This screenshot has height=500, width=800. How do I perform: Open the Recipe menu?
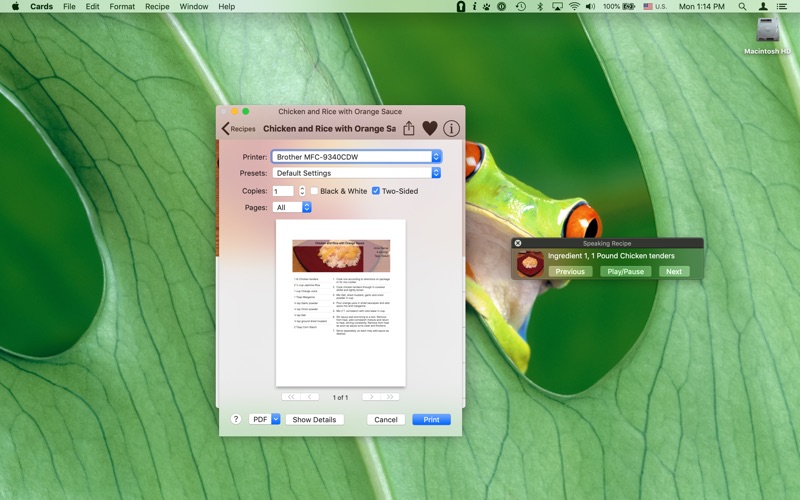(x=157, y=6)
